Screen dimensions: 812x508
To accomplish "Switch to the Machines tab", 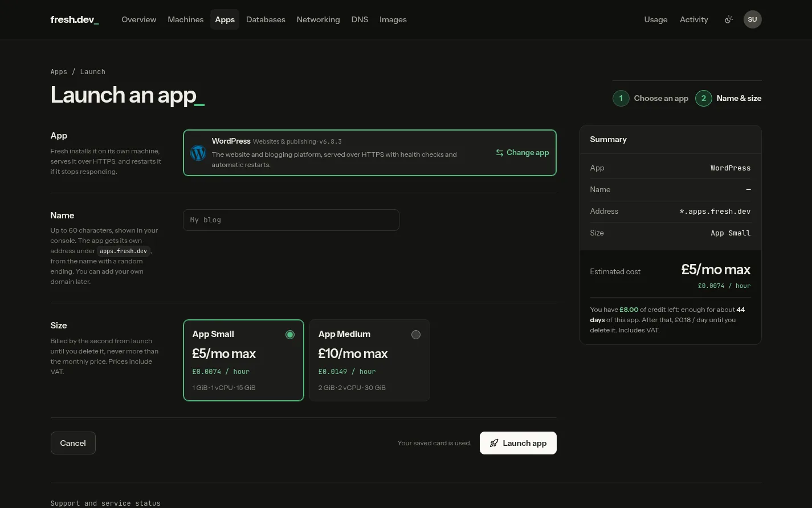I will (185, 19).
